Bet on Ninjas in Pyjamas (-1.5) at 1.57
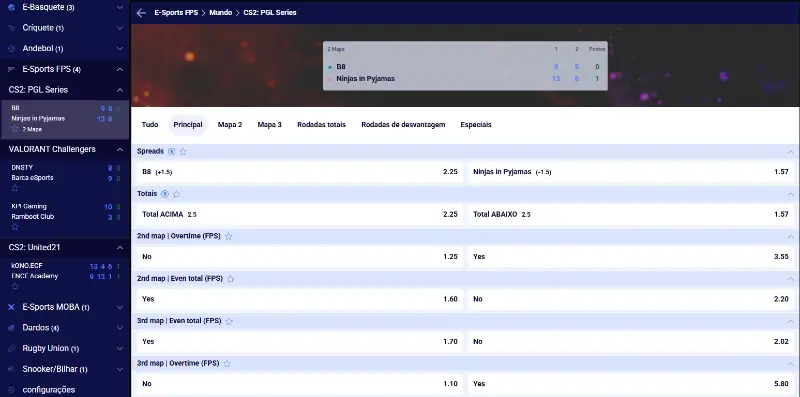Viewport: 800px width, 397px height. [631, 172]
